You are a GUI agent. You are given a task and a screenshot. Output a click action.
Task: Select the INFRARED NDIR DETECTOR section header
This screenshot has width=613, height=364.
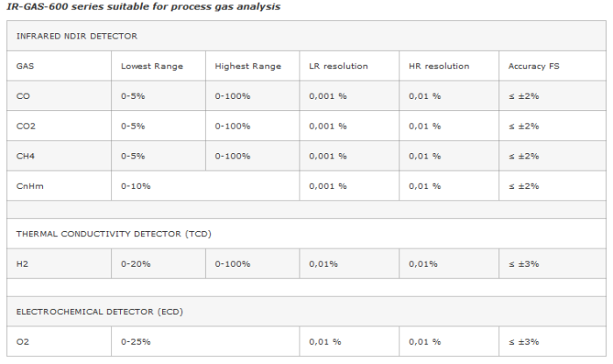point(77,36)
